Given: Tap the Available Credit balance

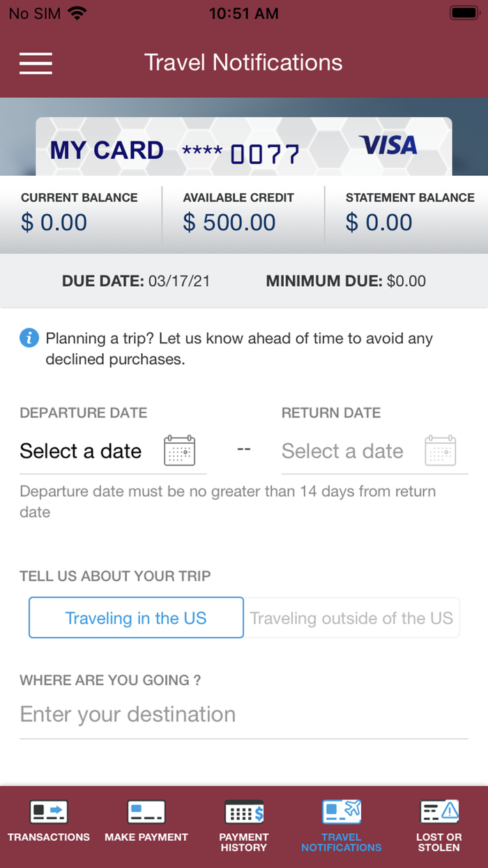Looking at the screenshot, I should click(x=243, y=210).
